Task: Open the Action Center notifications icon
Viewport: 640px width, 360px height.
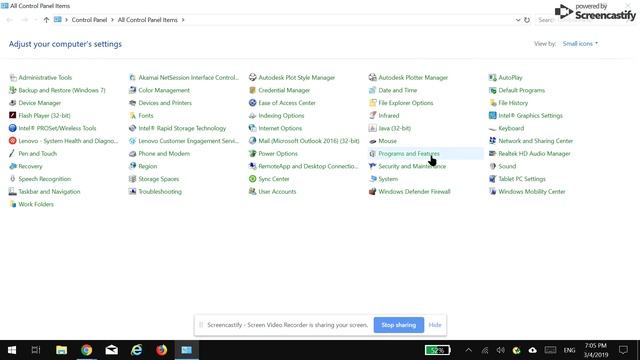Action: click(623, 350)
